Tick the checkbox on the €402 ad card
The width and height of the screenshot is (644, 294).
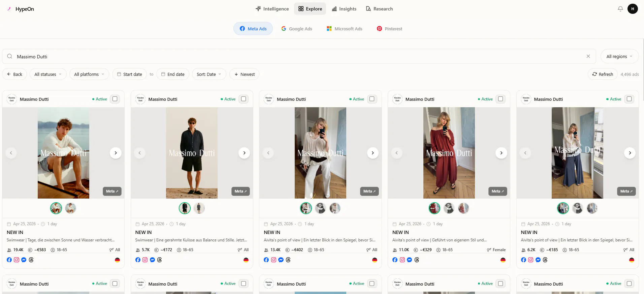click(372, 99)
